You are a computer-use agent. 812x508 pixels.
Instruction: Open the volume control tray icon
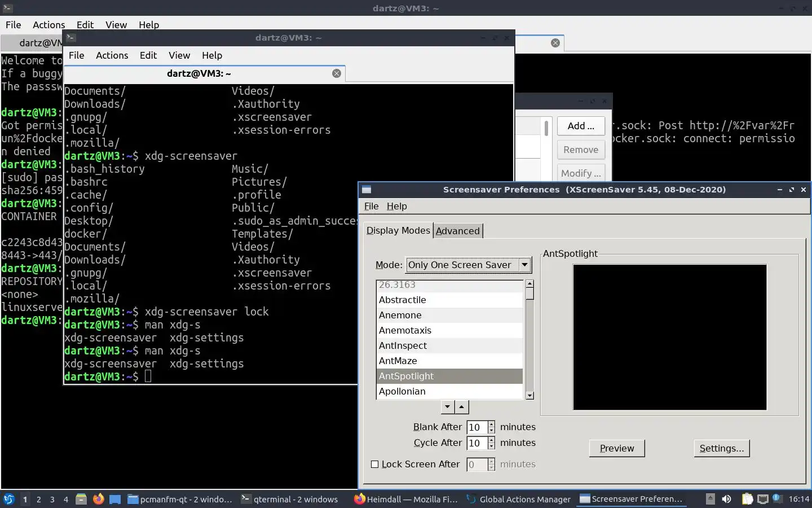(x=727, y=499)
